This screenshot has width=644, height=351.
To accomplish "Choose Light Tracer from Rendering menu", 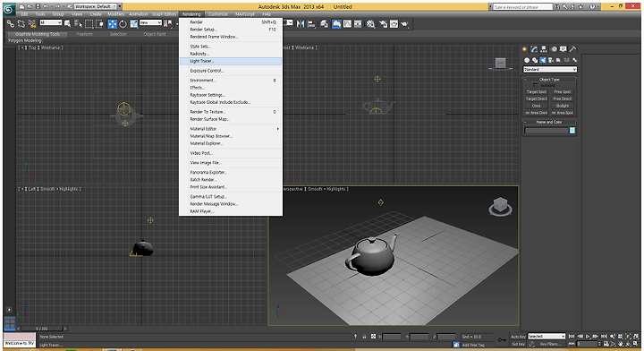I will click(x=231, y=61).
